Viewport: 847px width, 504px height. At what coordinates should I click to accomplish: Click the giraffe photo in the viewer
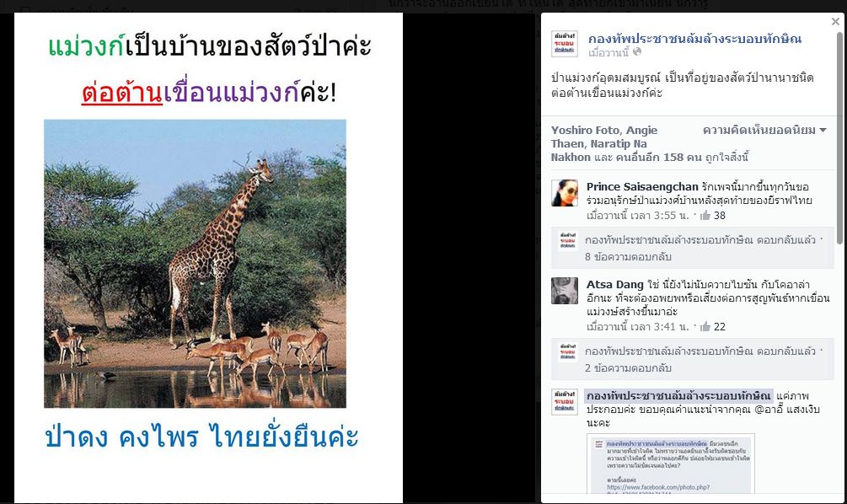pos(195,264)
